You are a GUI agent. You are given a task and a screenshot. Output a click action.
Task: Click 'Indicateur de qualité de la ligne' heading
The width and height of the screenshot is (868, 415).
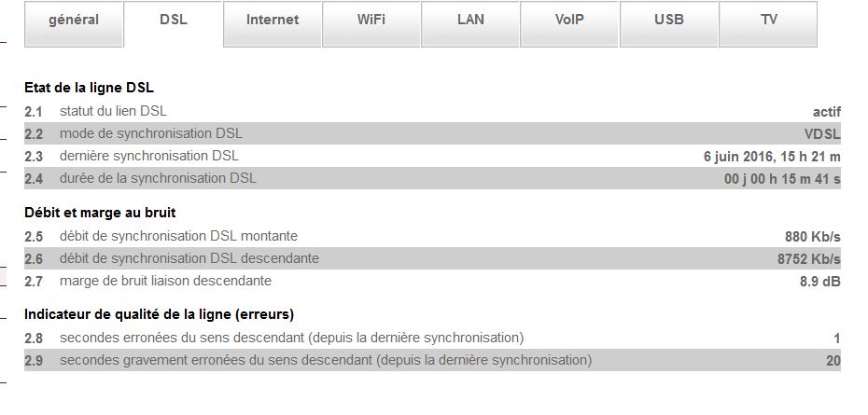pos(160,314)
